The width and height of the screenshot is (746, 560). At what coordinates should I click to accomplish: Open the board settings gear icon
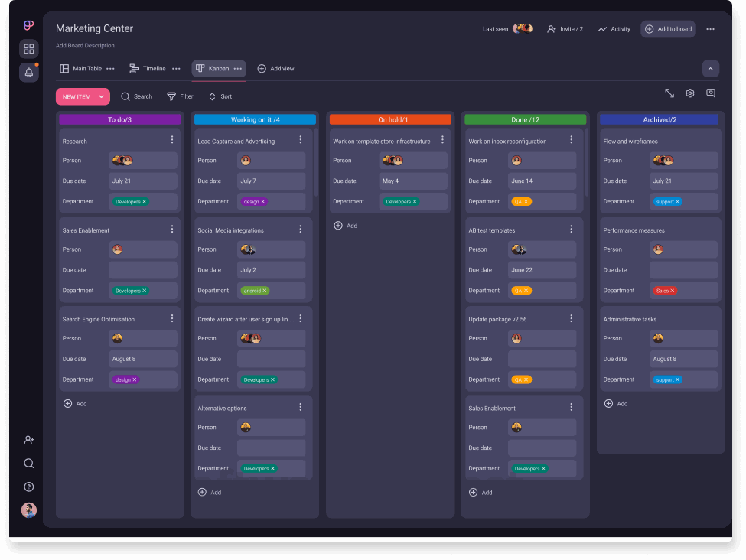click(689, 93)
